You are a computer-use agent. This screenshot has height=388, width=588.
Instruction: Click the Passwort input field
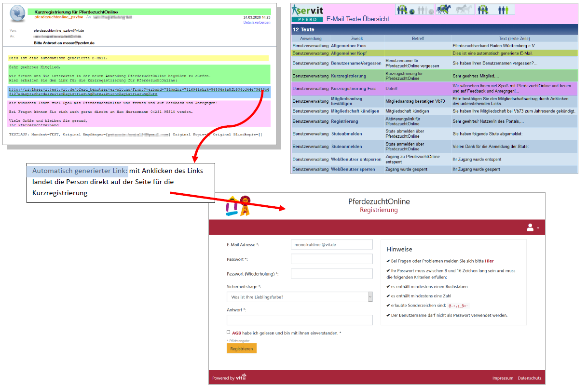[x=332, y=259]
